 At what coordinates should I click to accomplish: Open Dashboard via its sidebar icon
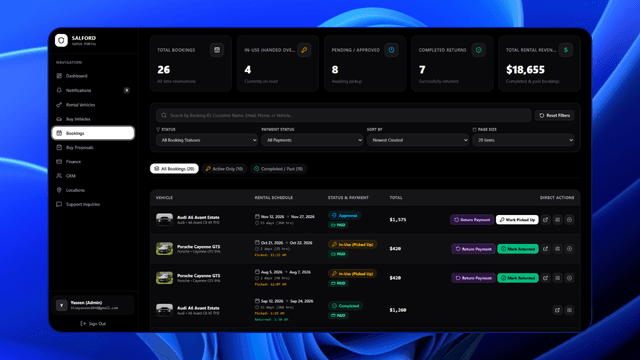pyautogui.click(x=59, y=76)
